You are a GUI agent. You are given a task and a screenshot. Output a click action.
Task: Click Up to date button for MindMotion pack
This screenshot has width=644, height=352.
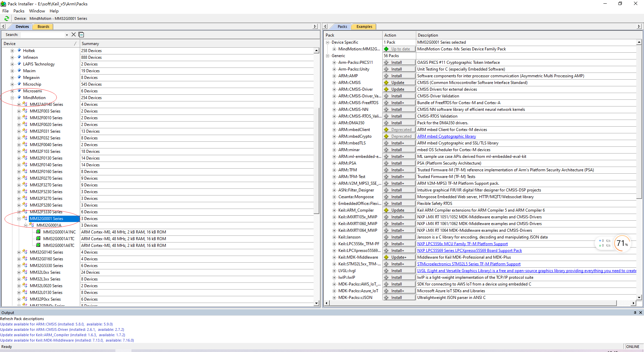399,49
